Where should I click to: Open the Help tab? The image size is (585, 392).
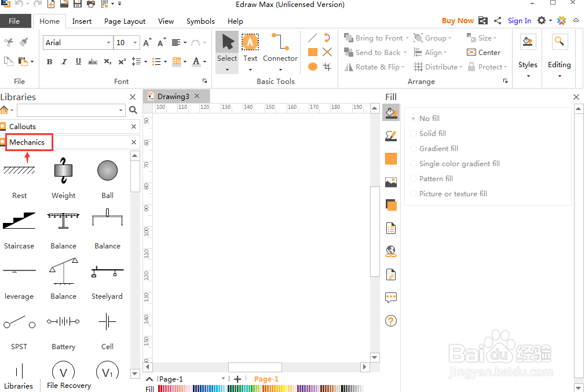235,21
